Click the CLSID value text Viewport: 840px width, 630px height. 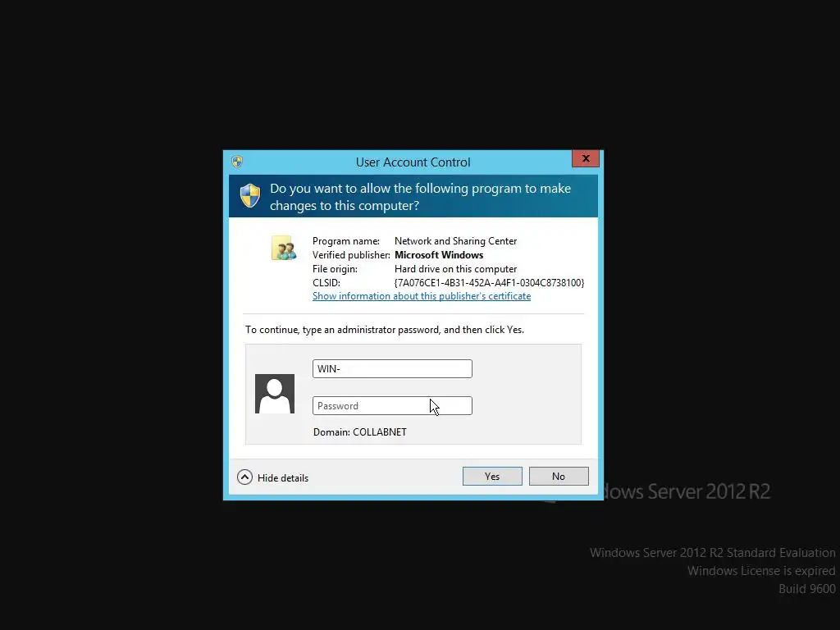coord(489,283)
